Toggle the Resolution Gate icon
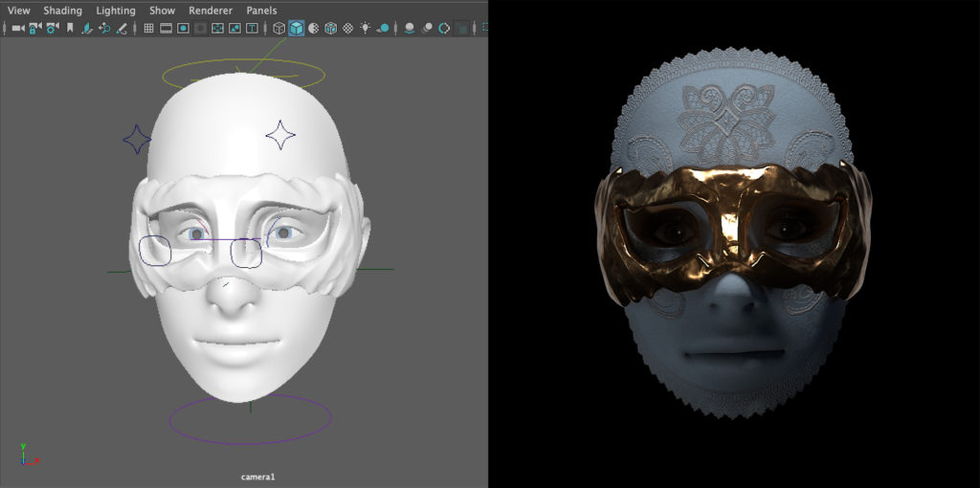 pyautogui.click(x=183, y=28)
